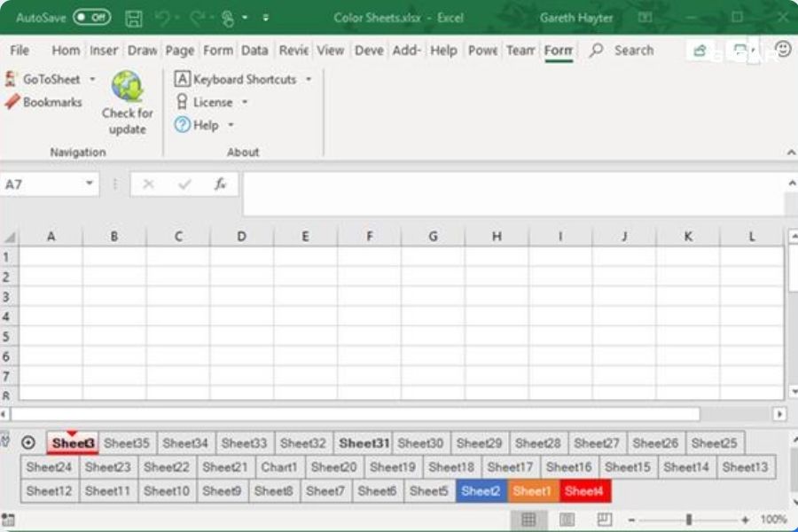Expand the Help dropdown arrow in About group
Viewport: 798px width, 532px height.
point(231,125)
